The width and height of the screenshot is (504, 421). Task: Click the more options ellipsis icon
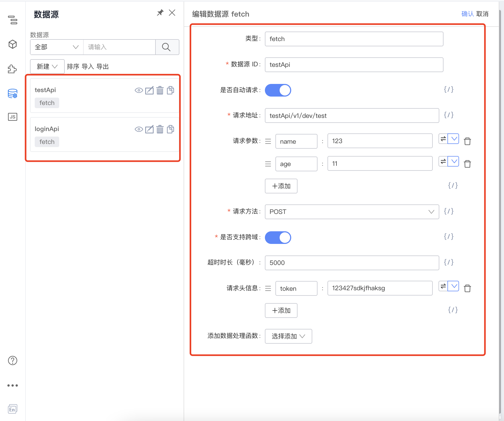pyautogui.click(x=13, y=385)
